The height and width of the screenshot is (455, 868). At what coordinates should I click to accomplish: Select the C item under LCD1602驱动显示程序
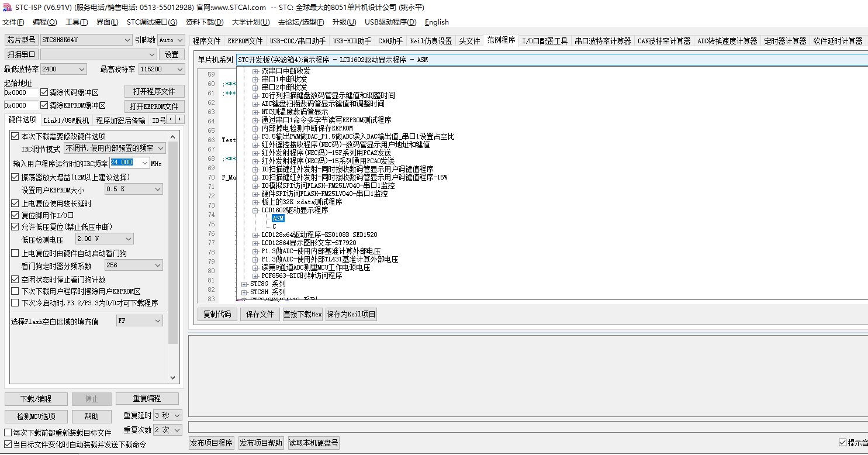(274, 227)
